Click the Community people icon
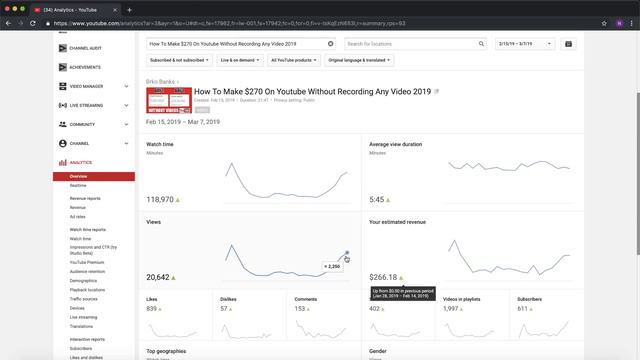The image size is (640, 360). [62, 124]
